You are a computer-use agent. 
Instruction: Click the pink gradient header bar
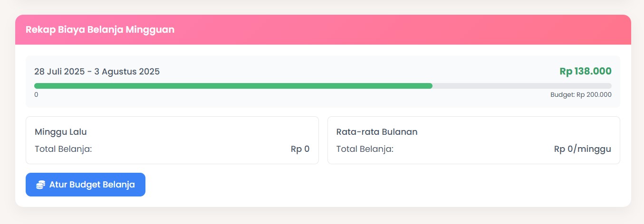coord(323,29)
